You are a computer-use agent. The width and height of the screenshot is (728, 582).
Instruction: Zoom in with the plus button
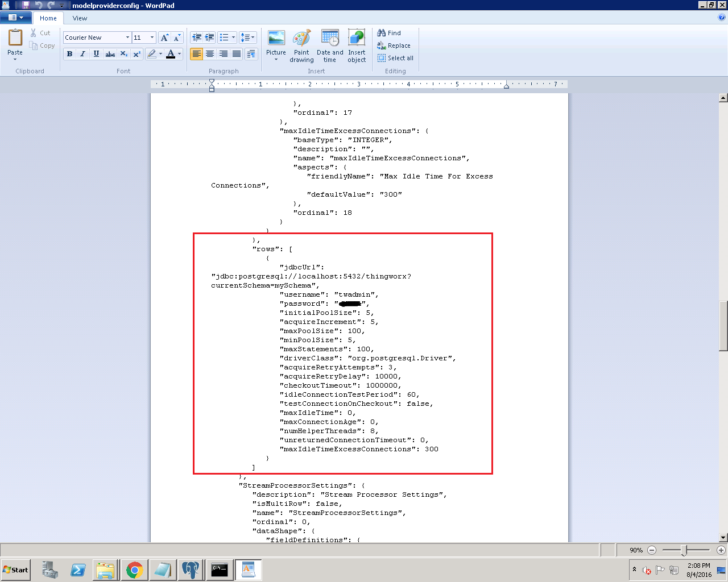click(x=721, y=550)
